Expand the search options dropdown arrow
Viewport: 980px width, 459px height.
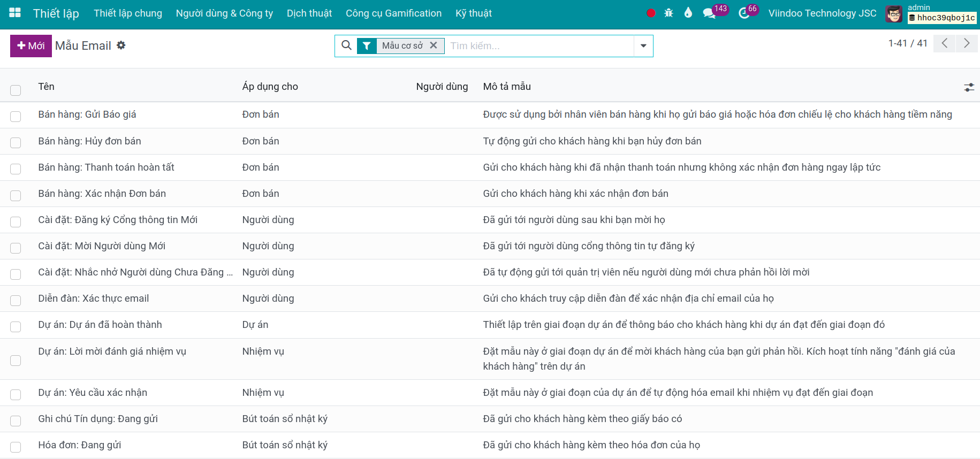click(x=643, y=46)
